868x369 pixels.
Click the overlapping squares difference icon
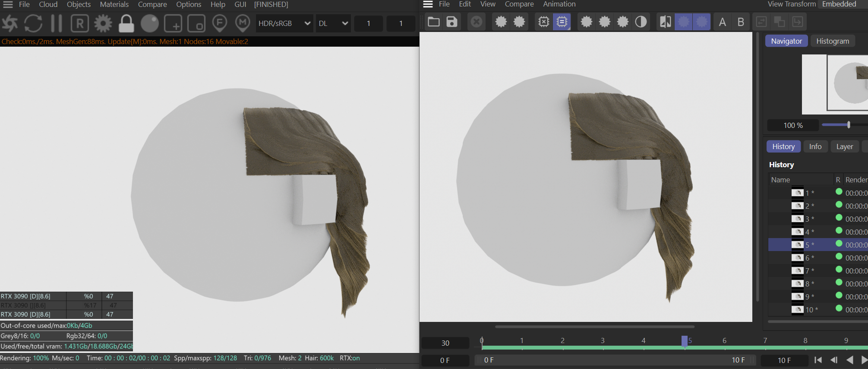click(780, 22)
